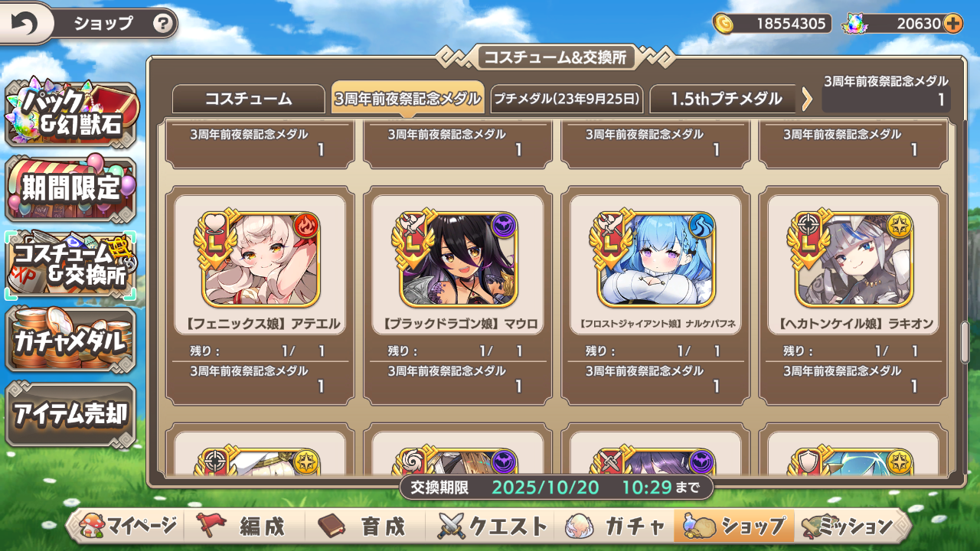Pick the ヘカトンケイル娘 ラキオン character icon
This screenshot has width=980, height=551.
(854, 259)
